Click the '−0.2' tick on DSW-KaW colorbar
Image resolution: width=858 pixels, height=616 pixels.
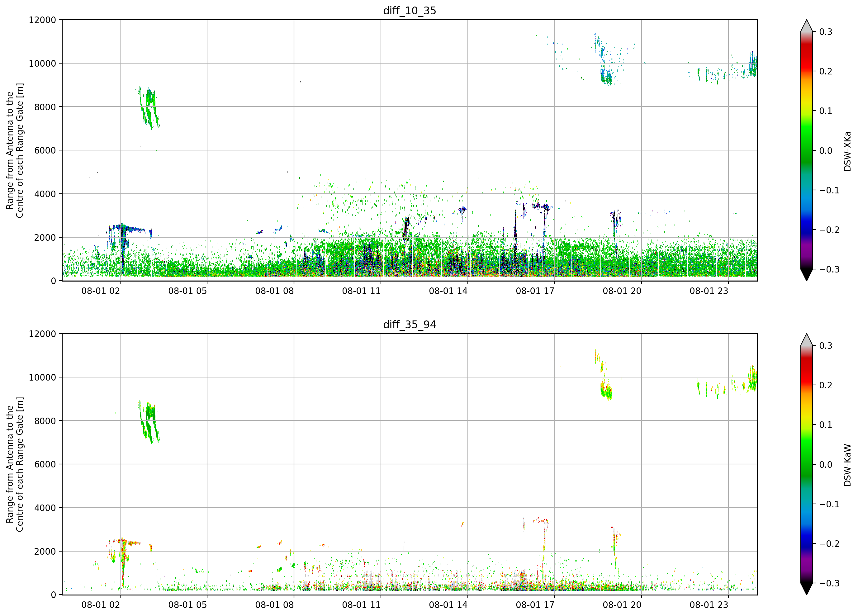pyautogui.click(x=829, y=544)
